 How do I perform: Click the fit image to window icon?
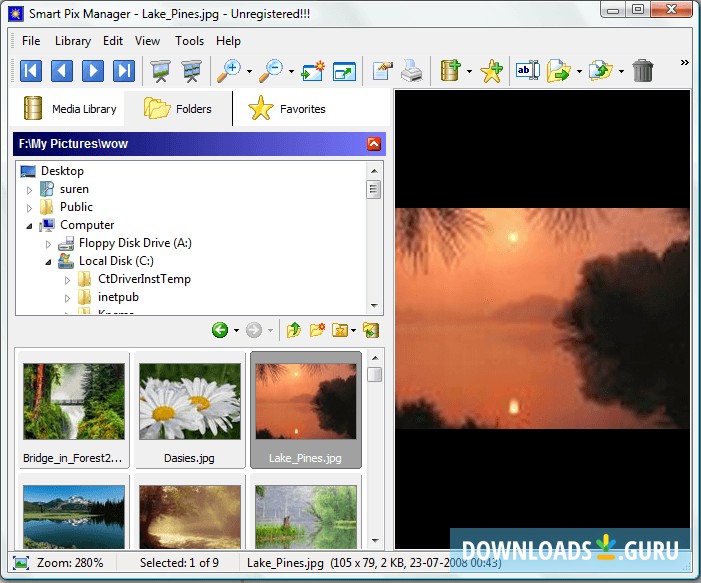coord(312,71)
